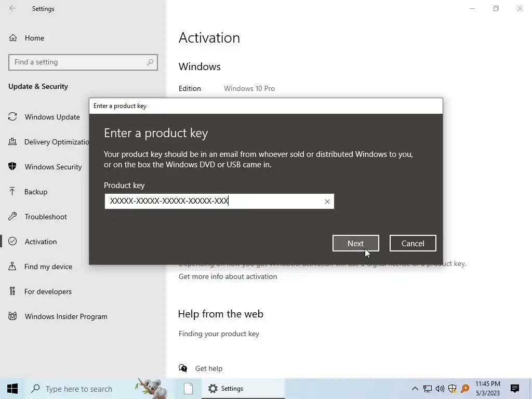Open Windows Security tray shield icon
Image resolution: width=532 pixels, height=399 pixels.
[453, 389]
